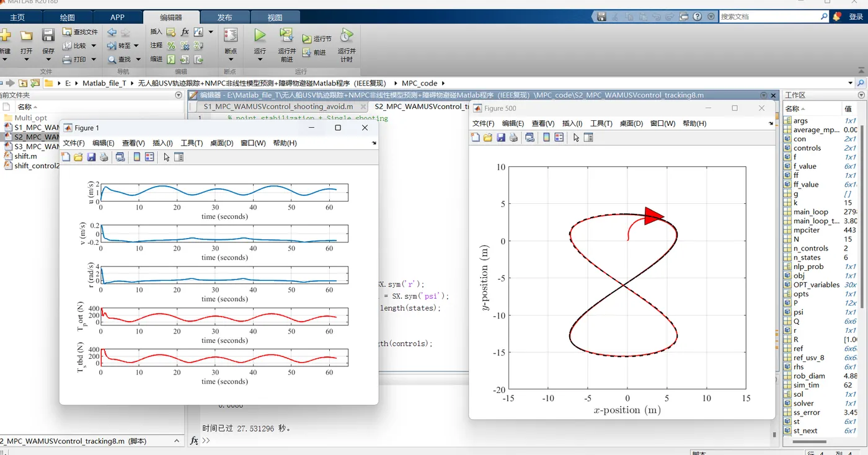The height and width of the screenshot is (455, 868).
Task: Expand the 断点 dropdown arrow
Action: (231, 60)
